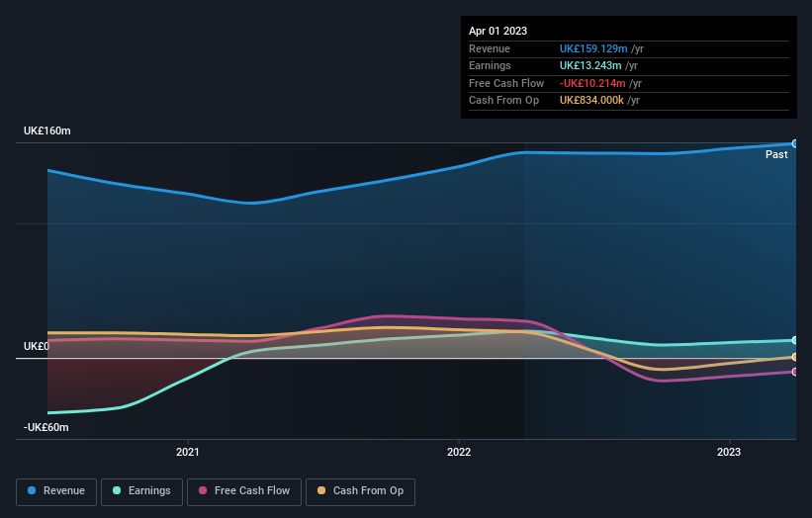The width and height of the screenshot is (812, 518).
Task: Toggle the Revenue legend button
Action: pyautogui.click(x=56, y=491)
